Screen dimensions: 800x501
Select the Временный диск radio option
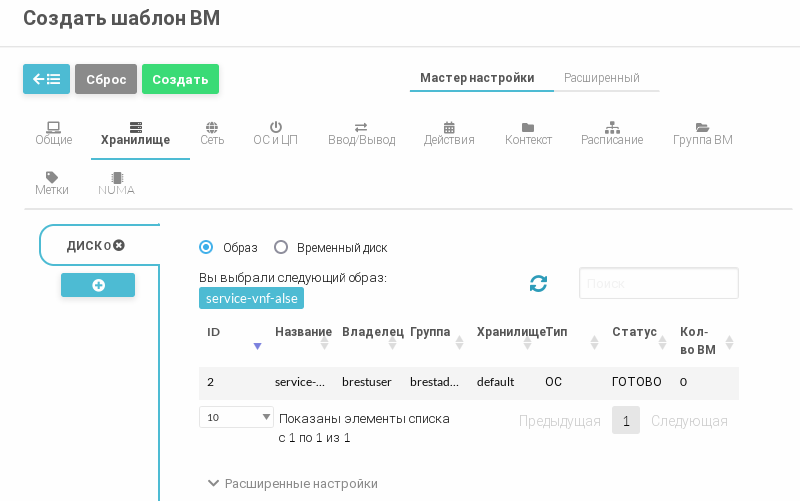click(x=281, y=247)
